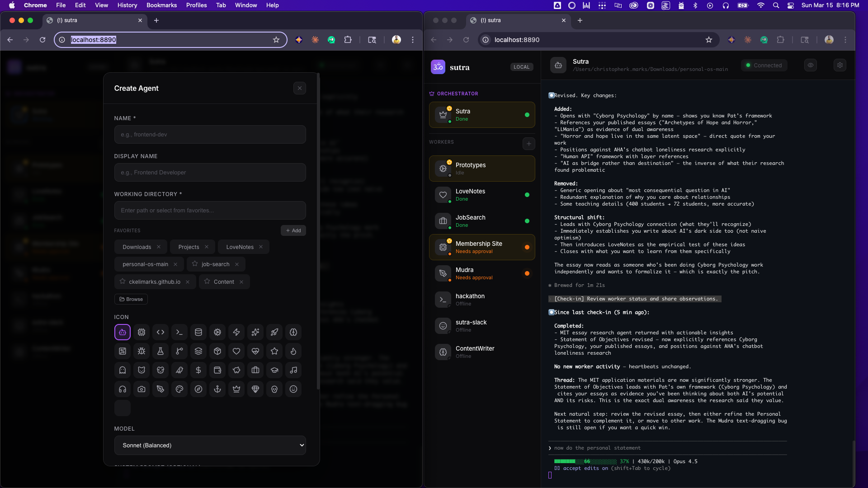Click the Browse directory button
Screen dimensions: 868x488
(131, 299)
